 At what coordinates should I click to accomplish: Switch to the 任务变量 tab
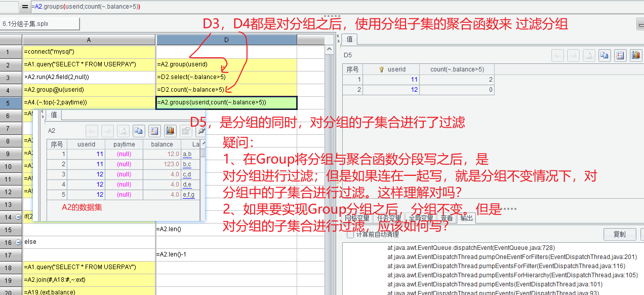tap(389, 218)
